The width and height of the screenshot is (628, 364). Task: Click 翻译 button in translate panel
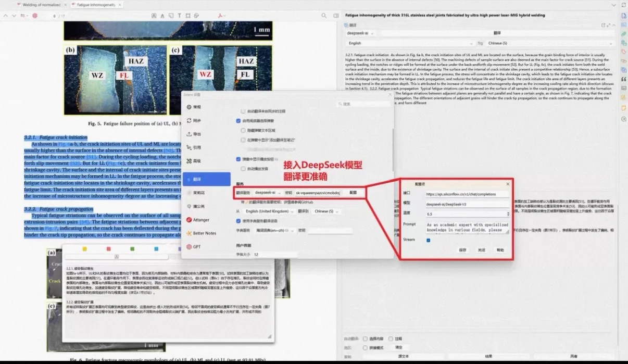pyautogui.click(x=498, y=33)
